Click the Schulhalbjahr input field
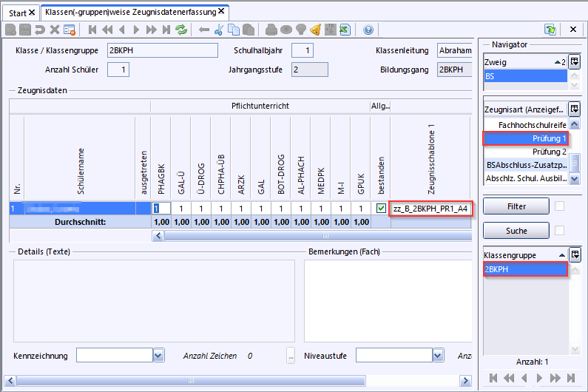Viewport: 588px width, 392px height. (303, 50)
